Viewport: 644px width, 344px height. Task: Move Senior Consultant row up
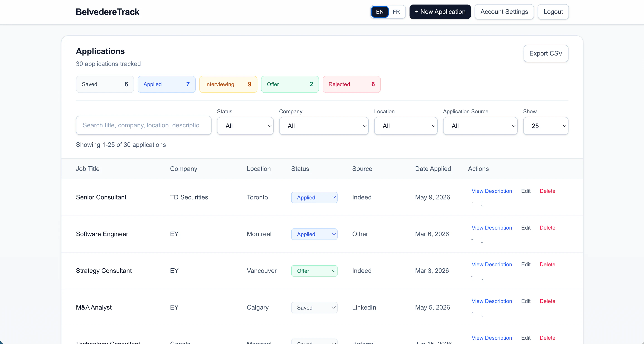pos(472,204)
